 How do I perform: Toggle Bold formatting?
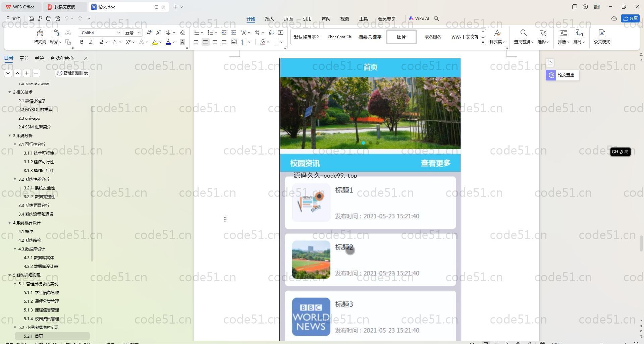coord(82,42)
